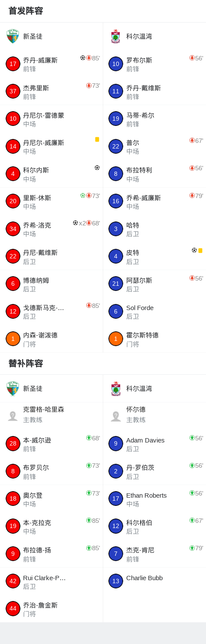Select the 替补阵容 section header
The height and width of the screenshot is (644, 206).
[x=26, y=363]
